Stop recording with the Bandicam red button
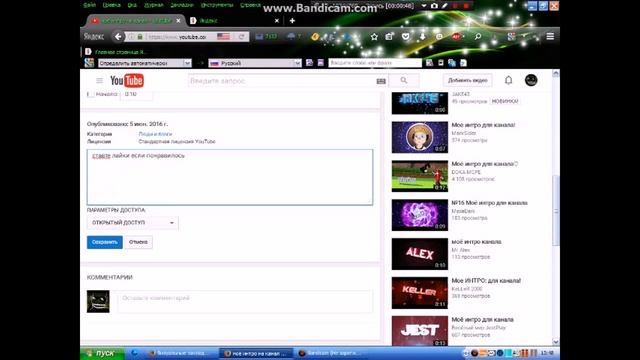This screenshot has width=640, height=360. (466, 6)
